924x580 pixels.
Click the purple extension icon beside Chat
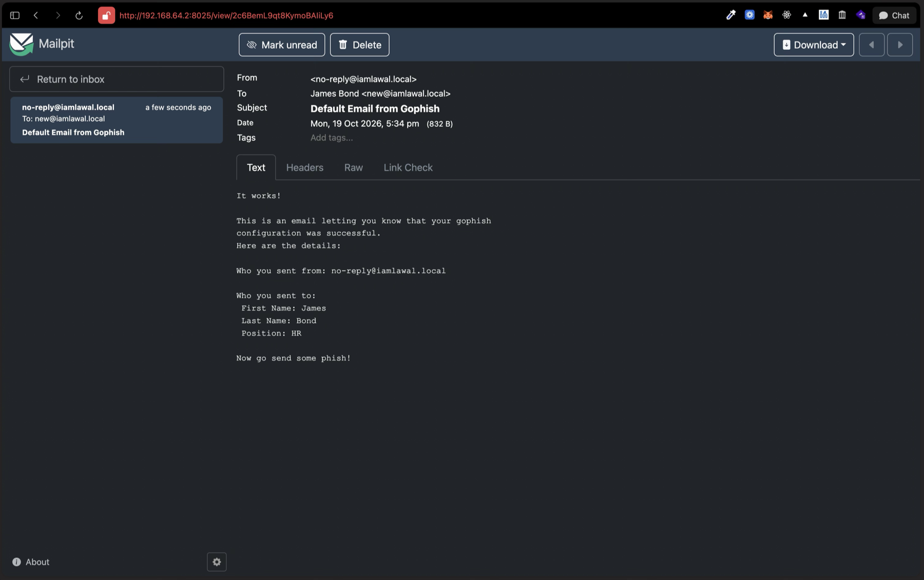click(x=861, y=15)
